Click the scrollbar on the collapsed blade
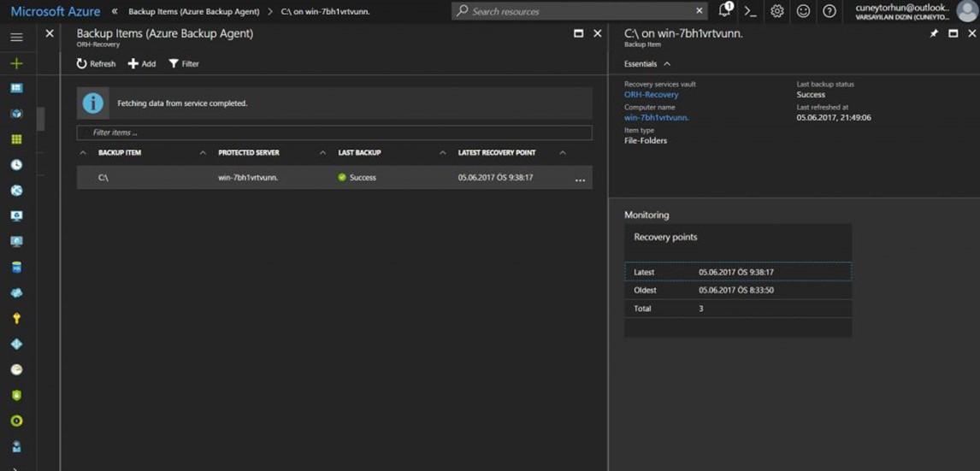980x471 pixels. 41,119
